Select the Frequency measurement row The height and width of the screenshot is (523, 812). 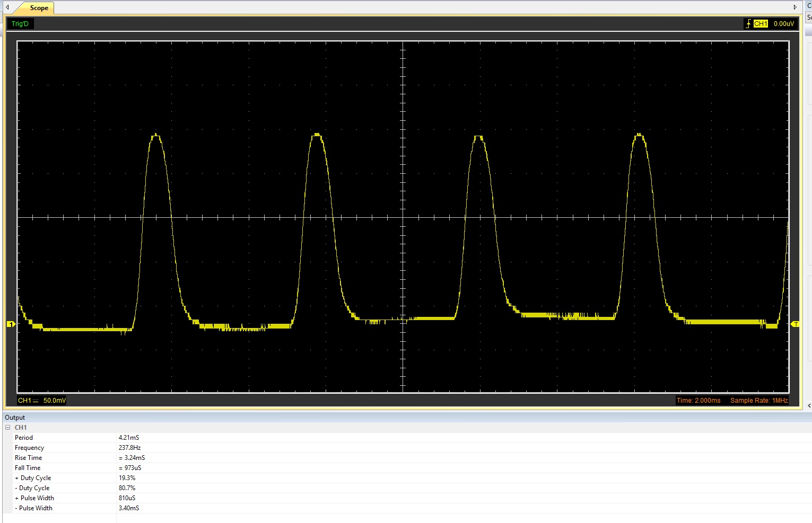click(29, 448)
